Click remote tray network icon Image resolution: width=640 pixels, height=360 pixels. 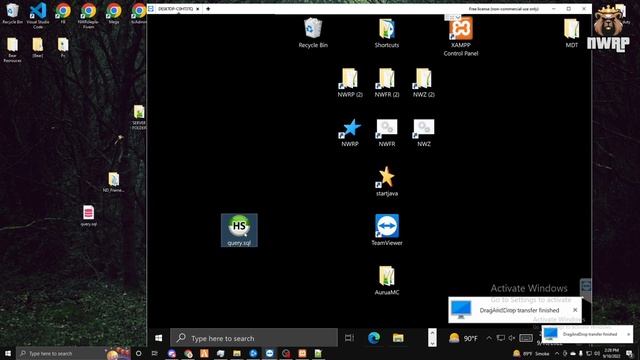coord(500,338)
